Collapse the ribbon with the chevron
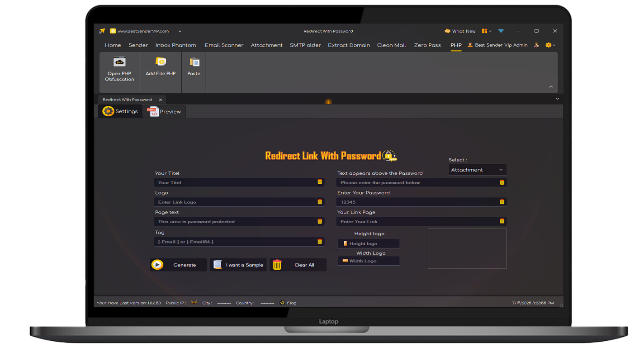 [551, 86]
